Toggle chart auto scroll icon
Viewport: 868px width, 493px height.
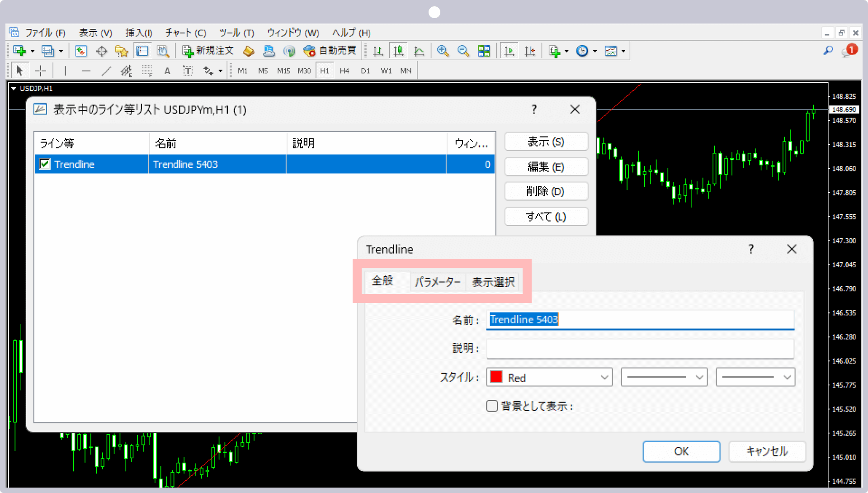click(509, 51)
